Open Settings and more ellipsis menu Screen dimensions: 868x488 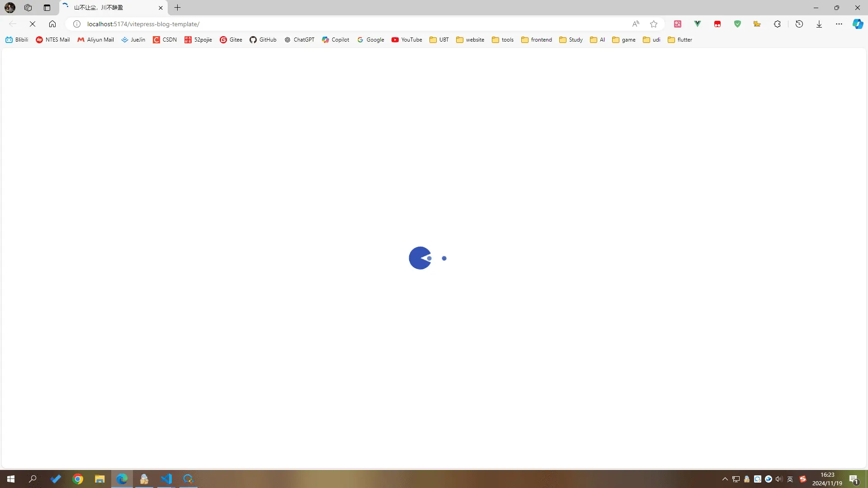coord(839,24)
